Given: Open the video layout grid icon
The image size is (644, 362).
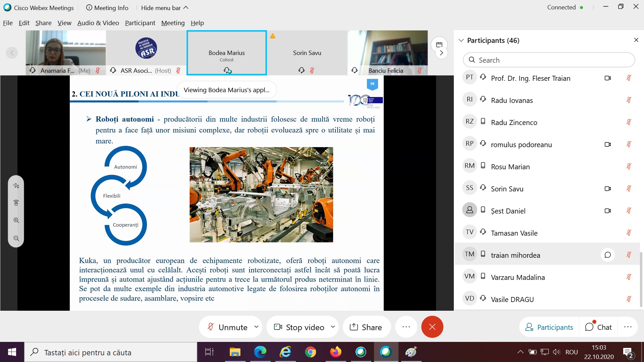Looking at the screenshot, I should [439, 45].
